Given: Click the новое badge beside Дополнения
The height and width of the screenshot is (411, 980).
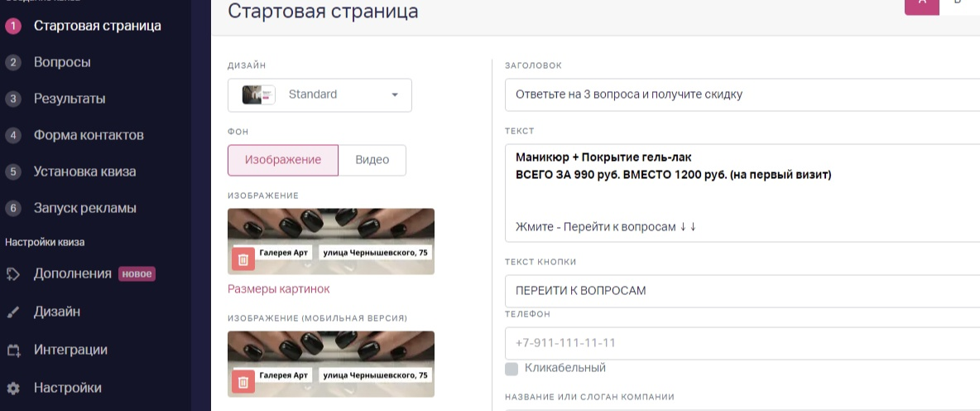Looking at the screenshot, I should click(137, 273).
